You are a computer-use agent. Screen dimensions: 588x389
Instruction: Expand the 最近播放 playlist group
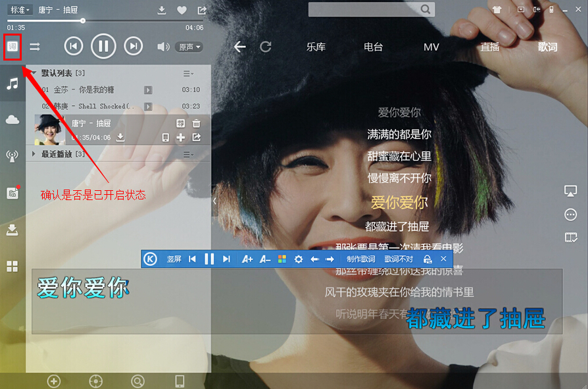[x=34, y=154]
